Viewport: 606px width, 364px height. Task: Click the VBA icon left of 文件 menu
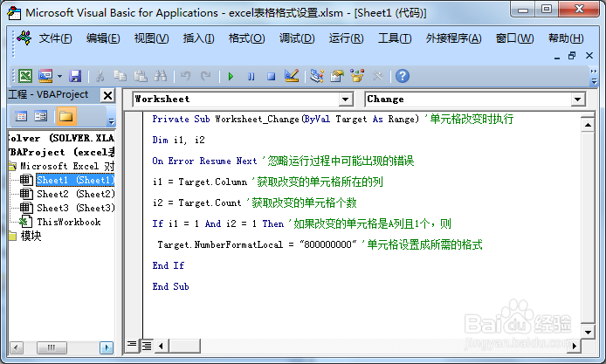pyautogui.click(x=24, y=38)
